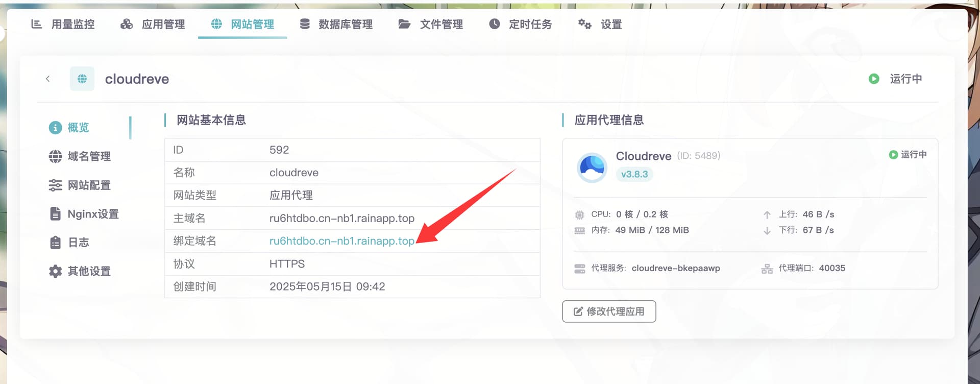
Task: Open the 数据库管理 tab
Action: [x=336, y=24]
